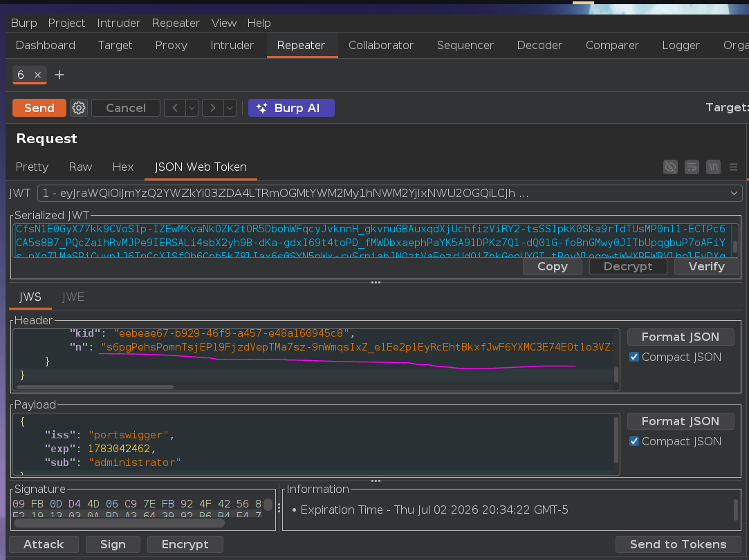
Task: Open the Repeater menu in menu bar
Action: click(x=176, y=23)
